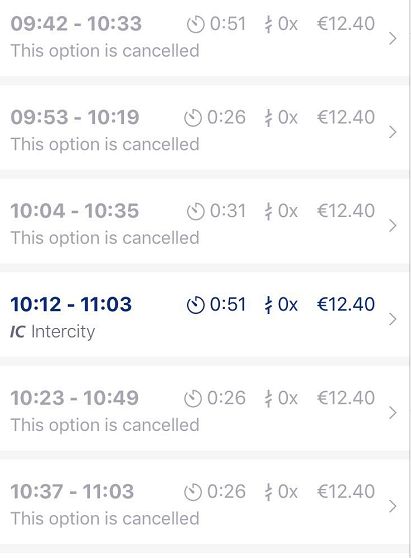Viewport: 411px width, 558px height.
Task: Click the clock icon on the 09:42 trip
Action: (195, 25)
